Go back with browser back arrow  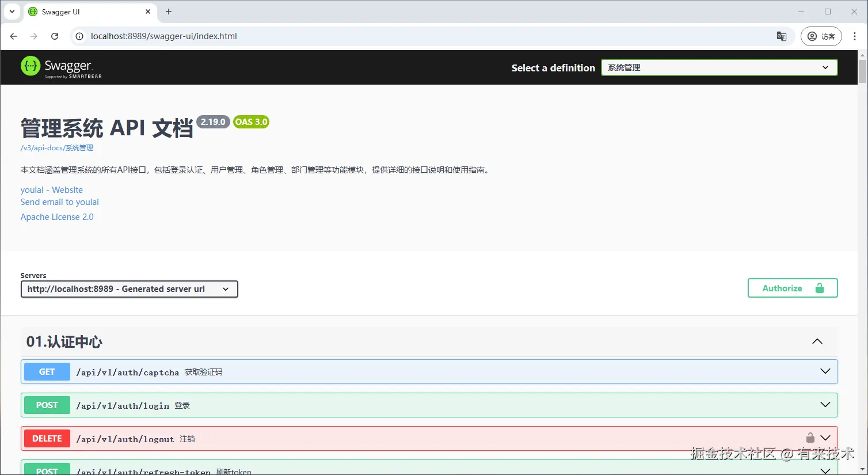point(13,36)
